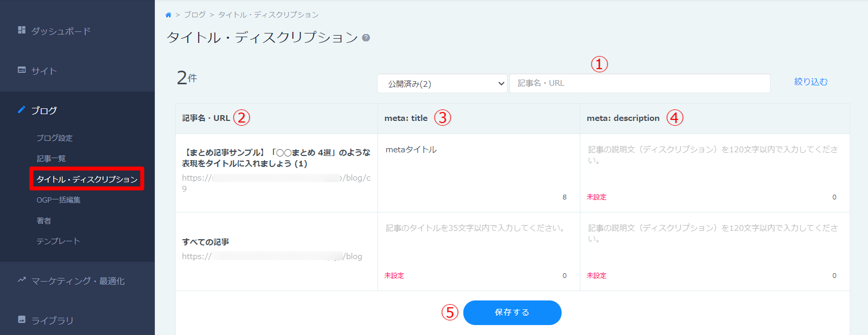868x335 pixels.
Task: Open the 著者 submenu item
Action: 44,221
